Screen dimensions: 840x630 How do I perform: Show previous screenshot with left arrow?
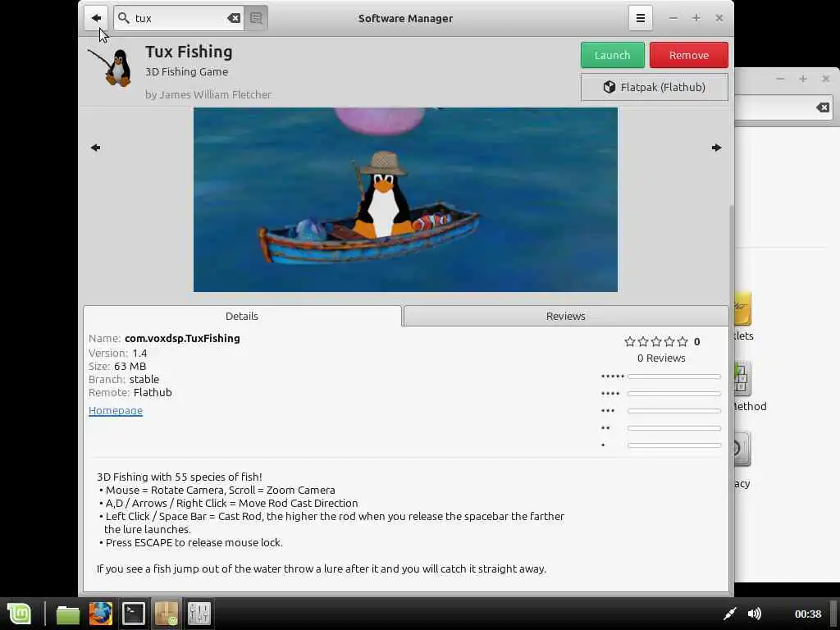coord(95,148)
